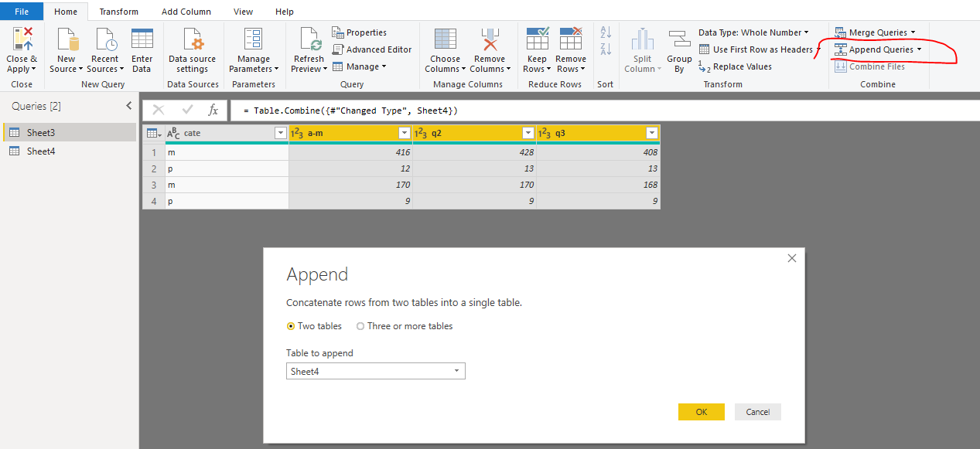Click the Manage Parameters icon

253,39
